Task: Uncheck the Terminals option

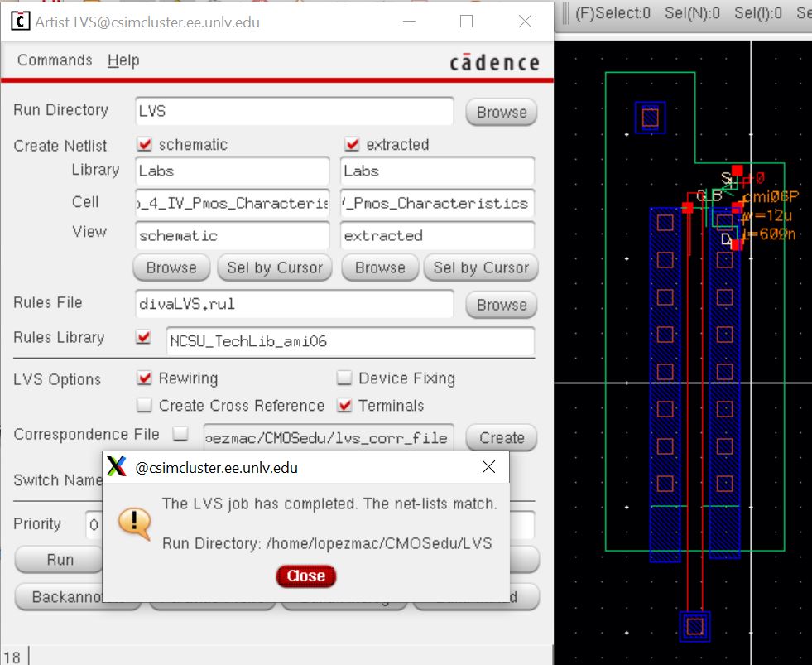Action: pos(344,406)
